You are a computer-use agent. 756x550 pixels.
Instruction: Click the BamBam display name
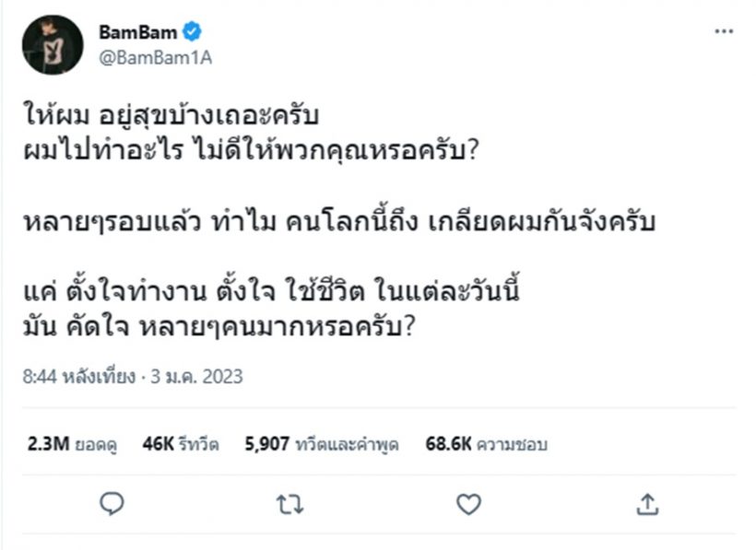coord(138,32)
